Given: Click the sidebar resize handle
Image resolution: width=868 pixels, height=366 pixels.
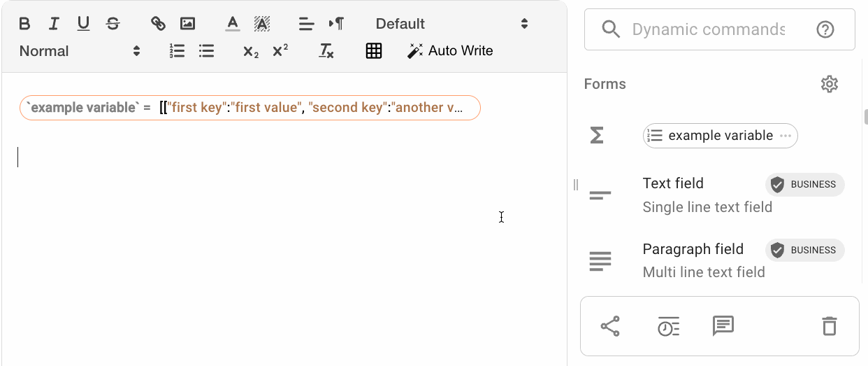Looking at the screenshot, I should pos(576,185).
